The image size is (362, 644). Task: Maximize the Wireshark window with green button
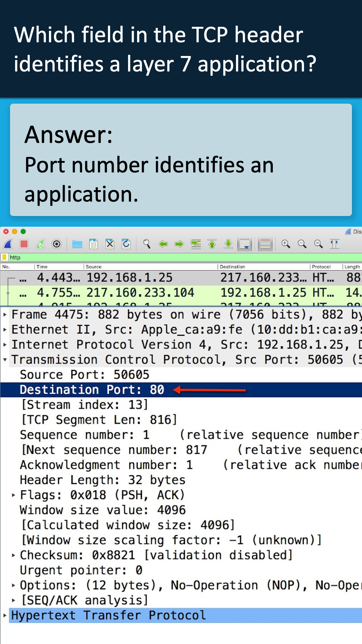click(23, 231)
